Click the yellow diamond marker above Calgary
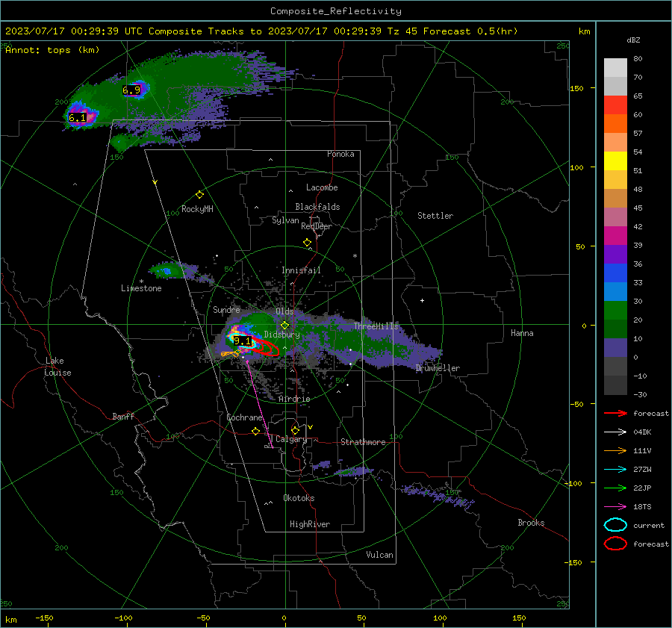Screen dimensions: 672x628 pyautogui.click(x=295, y=430)
